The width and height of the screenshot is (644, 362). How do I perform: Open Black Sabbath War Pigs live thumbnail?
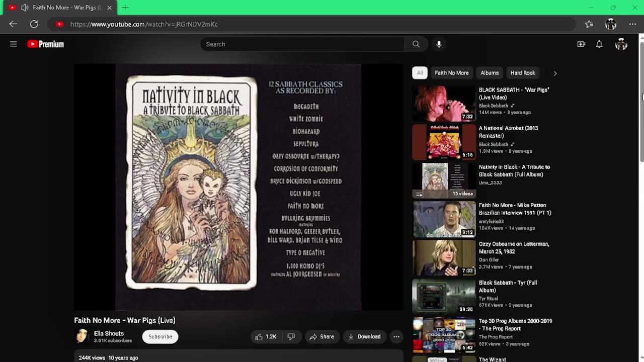click(444, 104)
